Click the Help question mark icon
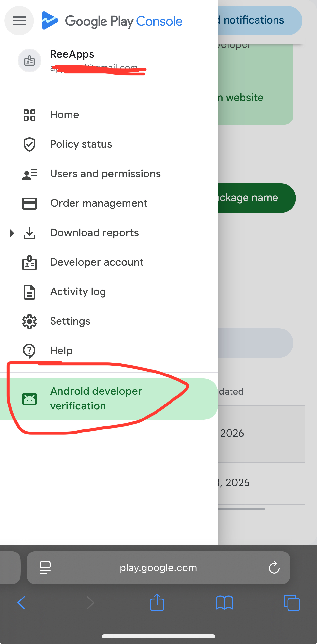The height and width of the screenshot is (644, 317). coord(29,351)
